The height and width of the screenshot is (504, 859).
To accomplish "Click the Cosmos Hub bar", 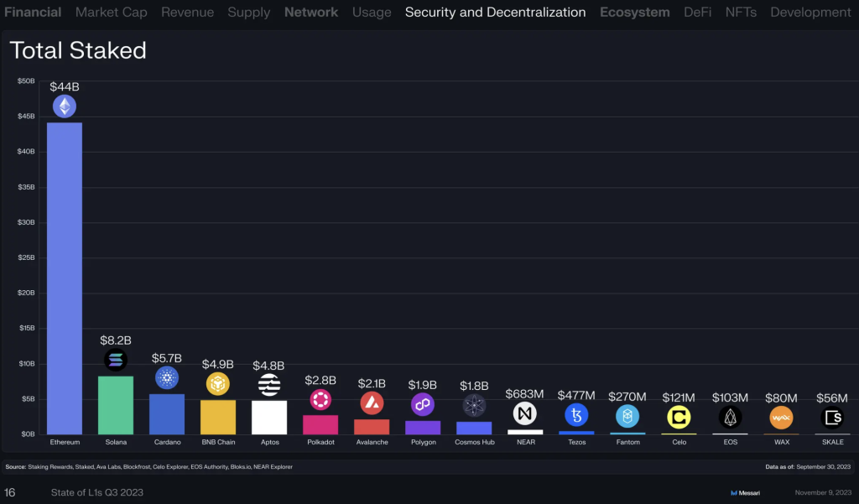I will [475, 428].
